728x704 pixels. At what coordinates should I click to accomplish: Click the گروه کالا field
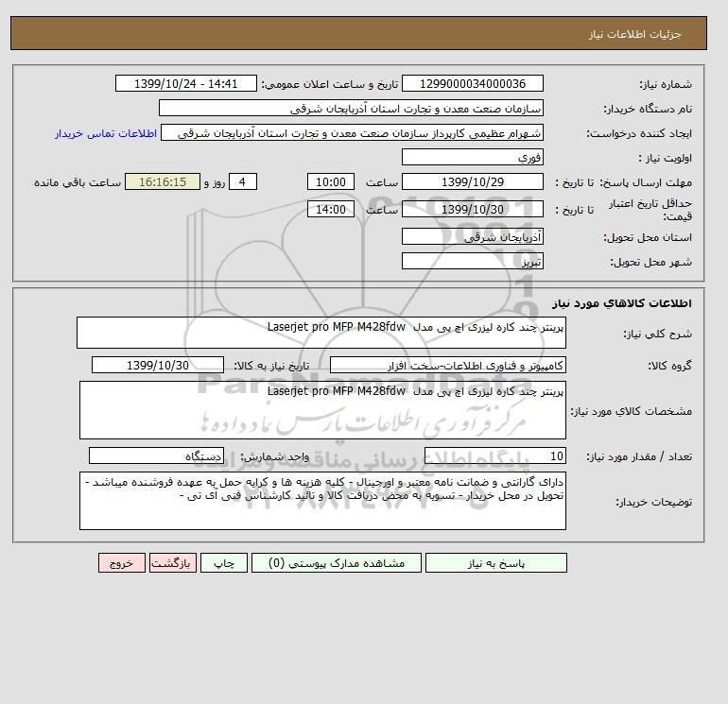click(x=448, y=365)
